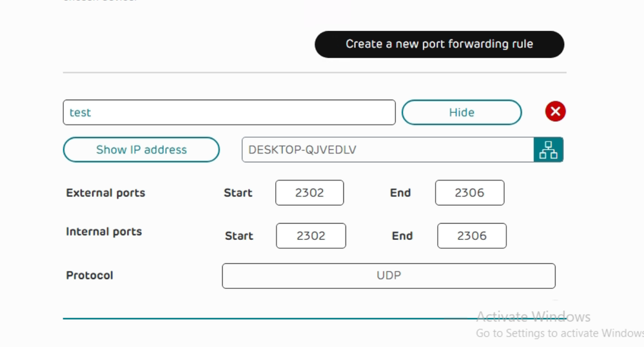Toggle Show IP address button

pyautogui.click(x=141, y=150)
